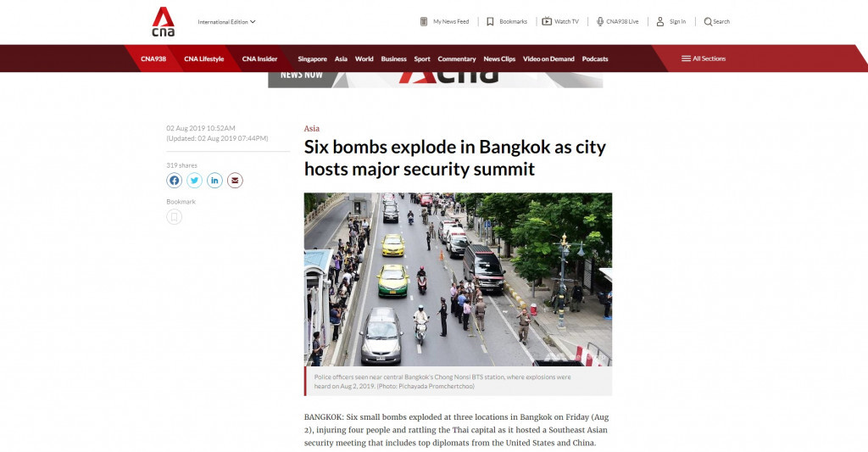Click the CNA938 Live microphone icon
Screen dimensions: 868x452
[x=599, y=21]
